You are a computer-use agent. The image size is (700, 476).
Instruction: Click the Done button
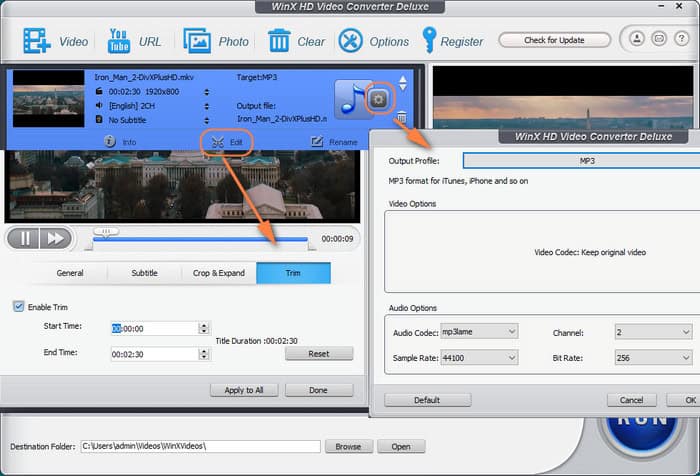[x=319, y=390]
